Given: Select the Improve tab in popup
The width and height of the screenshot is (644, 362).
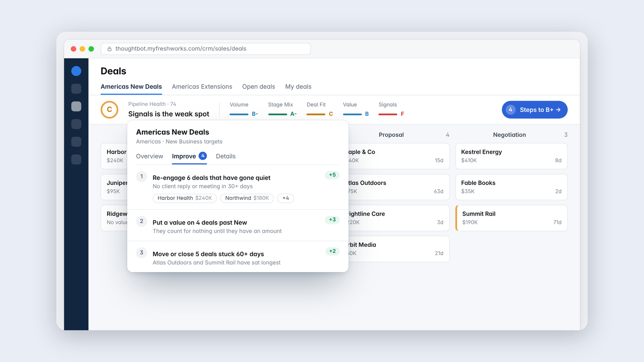Looking at the screenshot, I should click(x=189, y=156).
